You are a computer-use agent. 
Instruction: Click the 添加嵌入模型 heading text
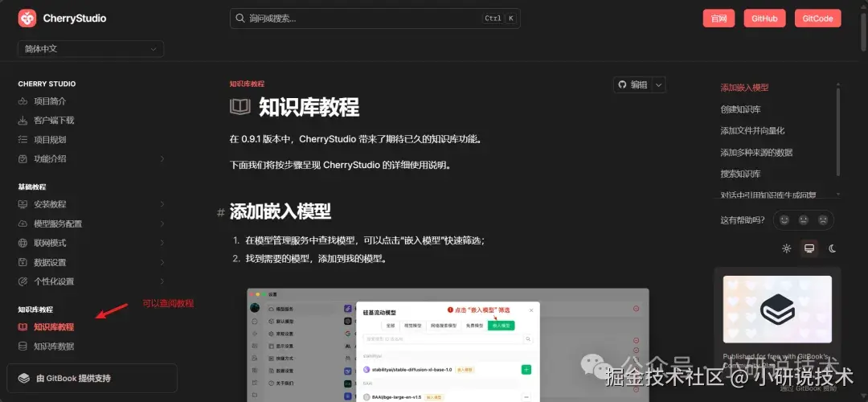point(280,211)
